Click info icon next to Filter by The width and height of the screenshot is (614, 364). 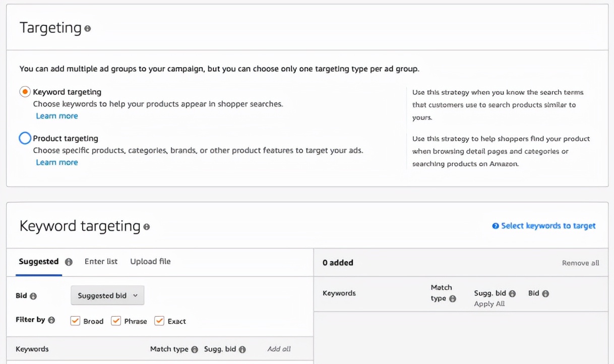(51, 320)
